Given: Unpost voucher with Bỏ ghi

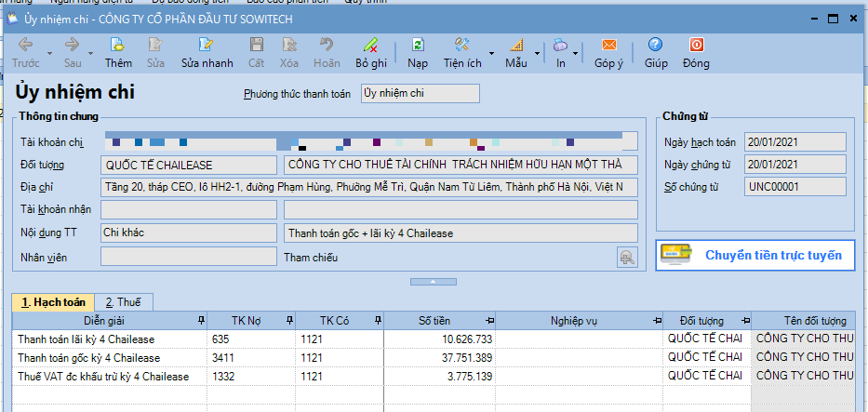Looking at the screenshot, I should (371, 52).
